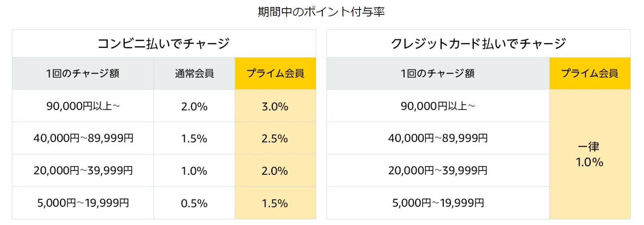This screenshot has width=644, height=225.
Task: Select 20,000円~39,999円 in クレジットカード払い table
Action: pos(438,171)
